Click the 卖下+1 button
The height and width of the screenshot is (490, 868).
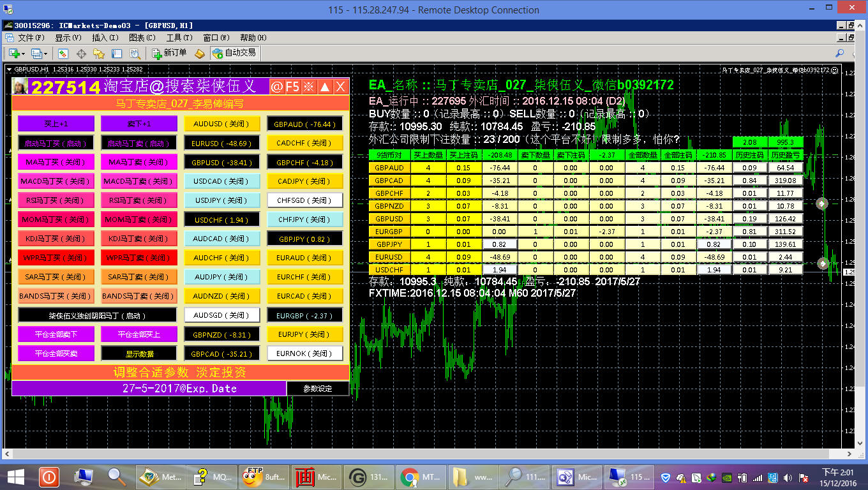coord(138,124)
